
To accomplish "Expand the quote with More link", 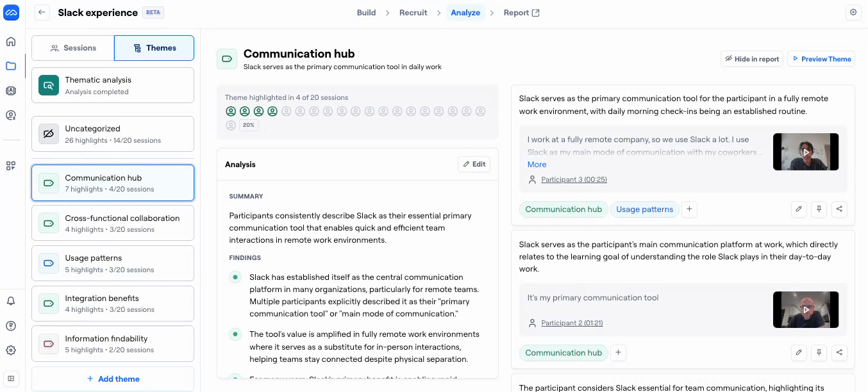I will click(537, 165).
